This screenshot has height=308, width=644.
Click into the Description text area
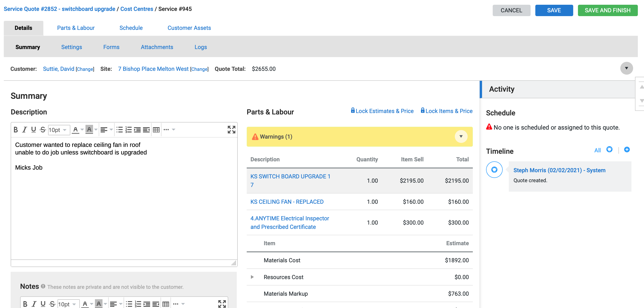124,200
